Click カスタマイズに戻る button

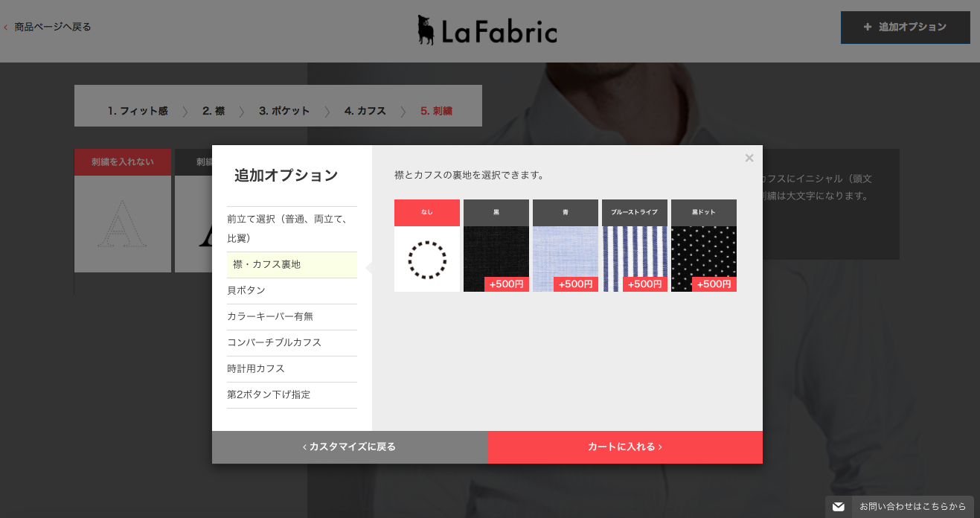(x=350, y=447)
